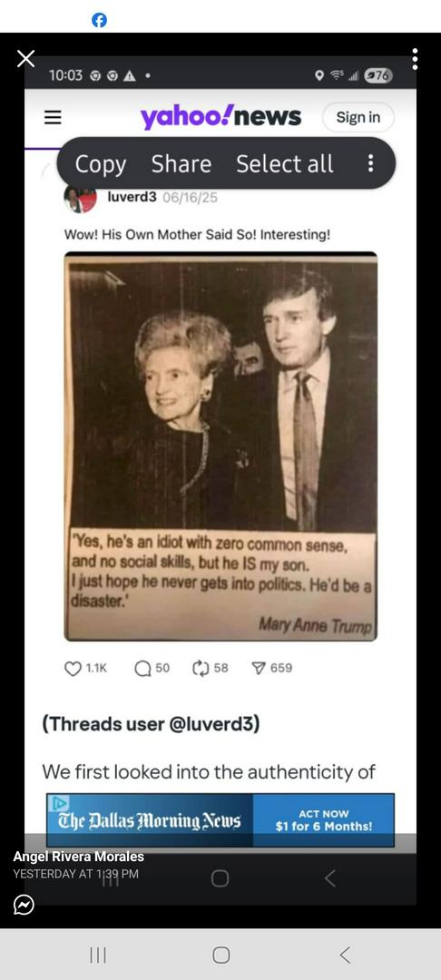Image resolution: width=441 pixels, height=980 pixels.
Task: Open the Yahoo News hamburger menu
Action: coord(54,117)
